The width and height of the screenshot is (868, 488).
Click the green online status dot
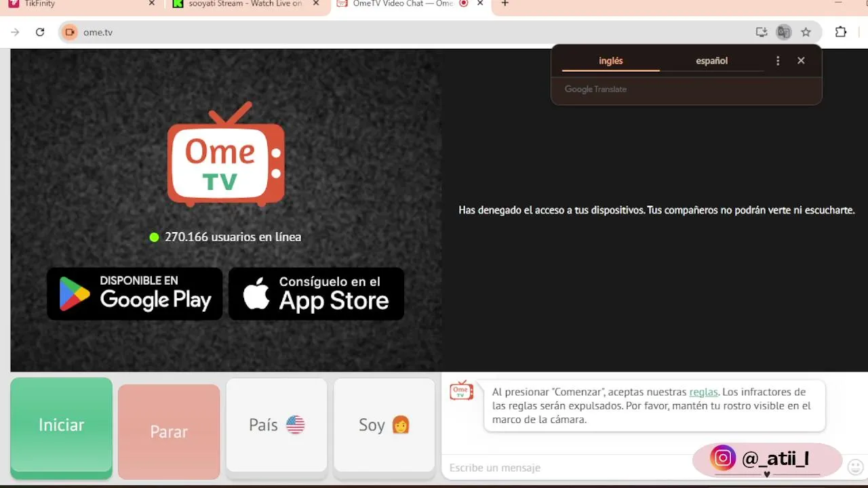[x=154, y=237]
